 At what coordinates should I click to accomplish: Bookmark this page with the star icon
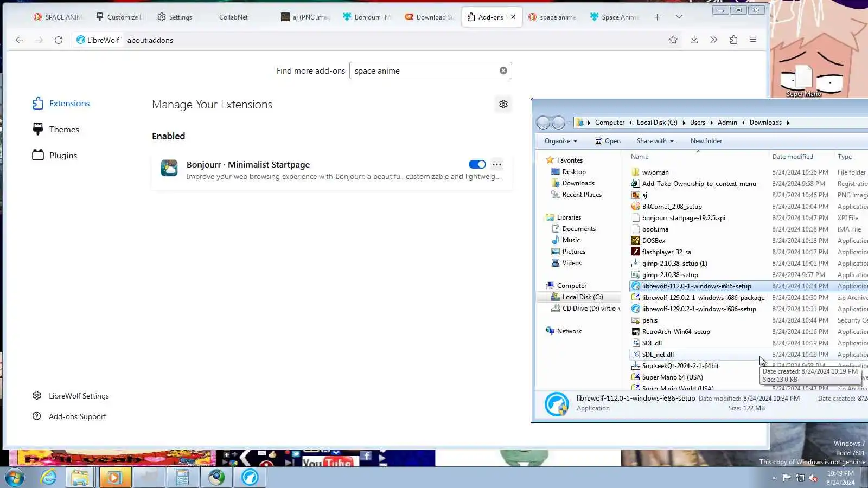coord(673,40)
